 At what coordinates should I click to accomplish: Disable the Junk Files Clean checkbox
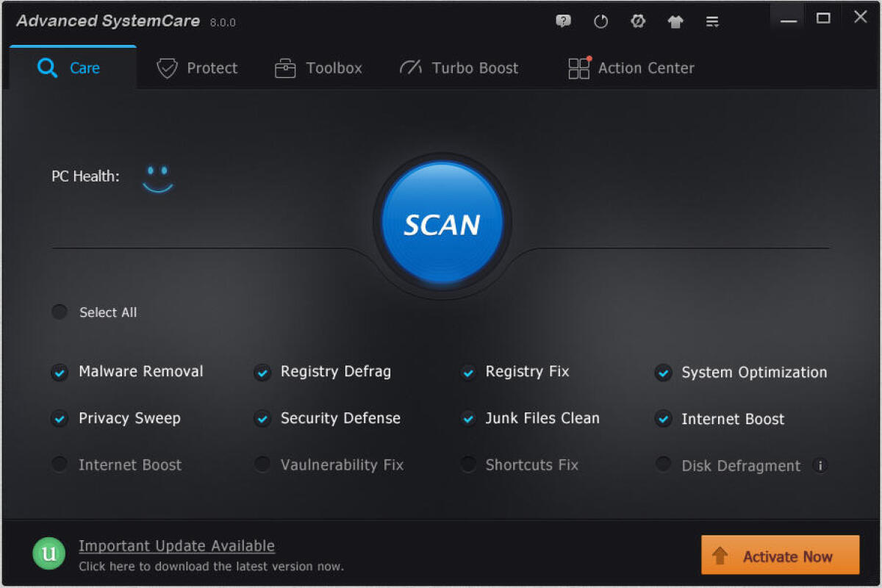pyautogui.click(x=468, y=419)
